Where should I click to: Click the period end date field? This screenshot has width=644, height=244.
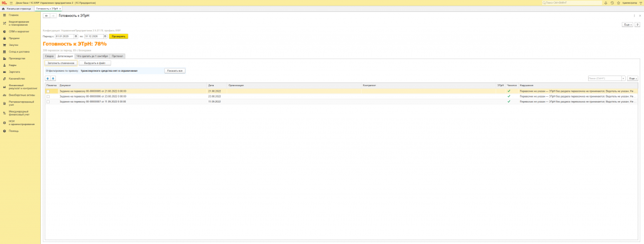[94, 36]
